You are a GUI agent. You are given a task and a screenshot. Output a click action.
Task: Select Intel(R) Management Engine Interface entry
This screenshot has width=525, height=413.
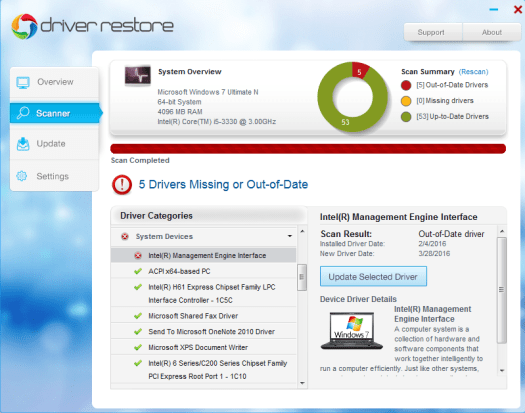click(x=204, y=256)
